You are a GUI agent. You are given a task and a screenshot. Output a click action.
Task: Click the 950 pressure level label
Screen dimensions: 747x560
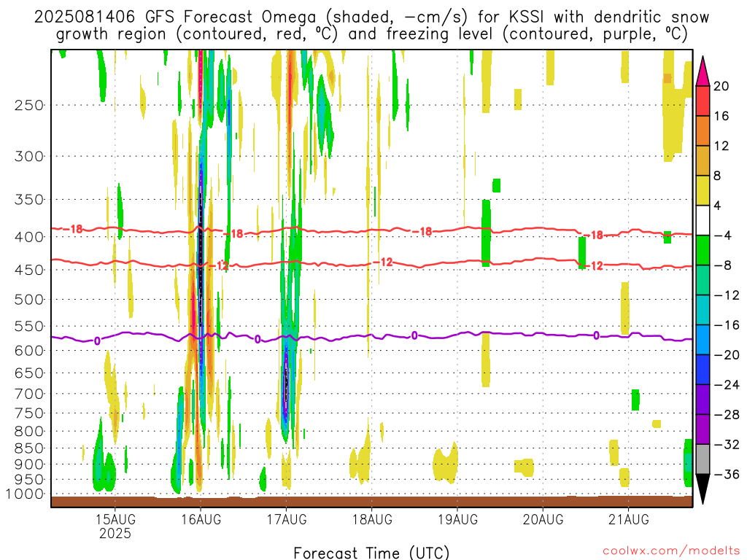tap(29, 480)
